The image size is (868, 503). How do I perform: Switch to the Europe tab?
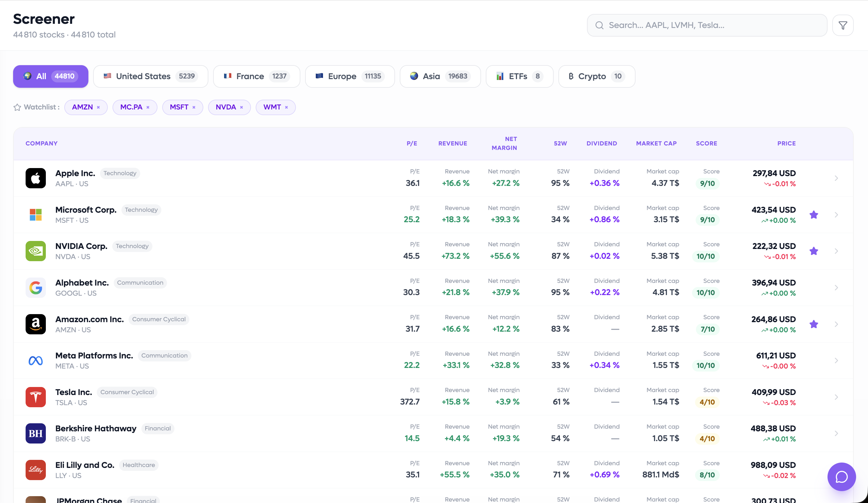coord(350,76)
